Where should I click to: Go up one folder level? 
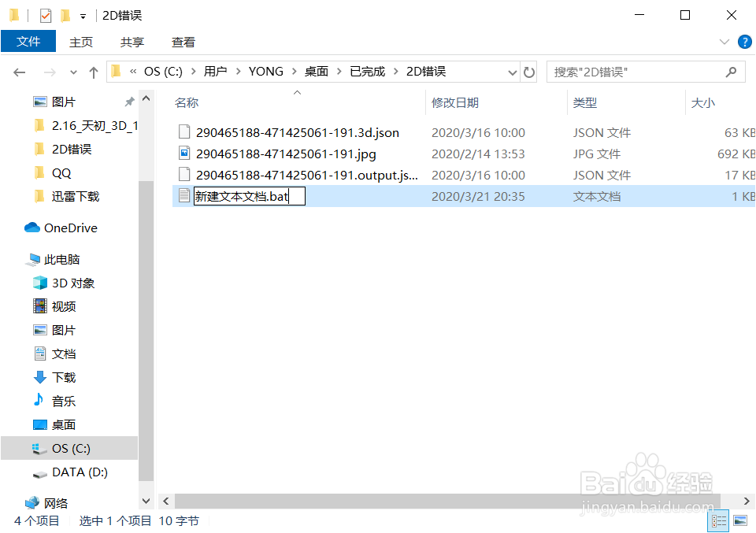[94, 72]
